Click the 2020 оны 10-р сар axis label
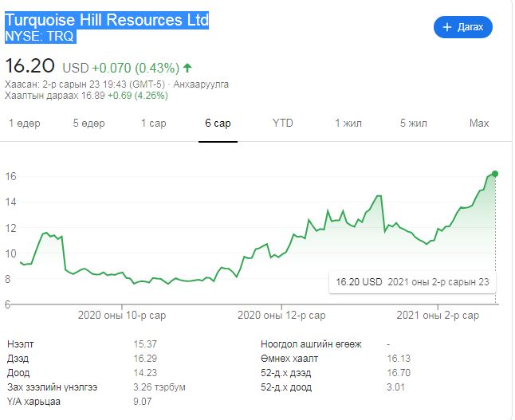The height and width of the screenshot is (420, 515). point(122,316)
